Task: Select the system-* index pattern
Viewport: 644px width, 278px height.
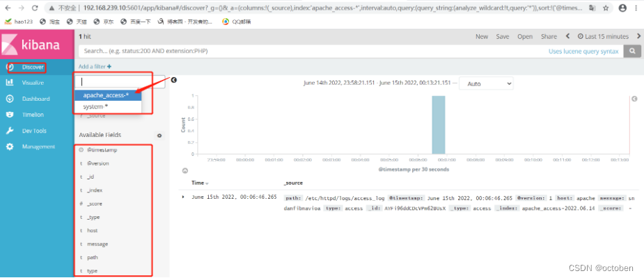Action: tap(108, 106)
